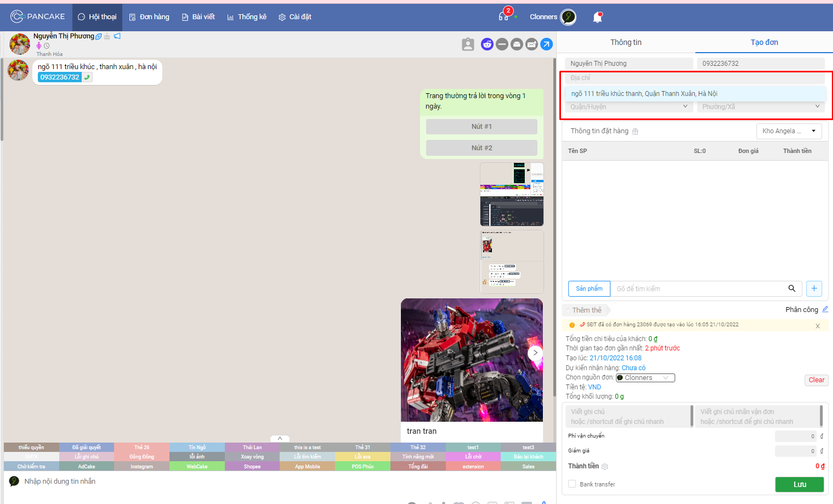Click the edit link icon beside customer name
This screenshot has width=833, height=504.
[x=99, y=36]
